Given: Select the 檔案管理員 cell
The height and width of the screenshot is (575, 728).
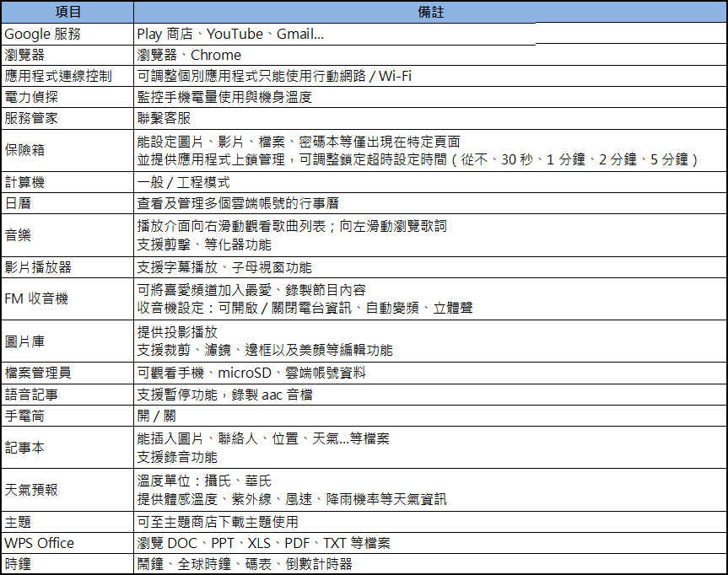Looking at the screenshot, I should (67, 373).
